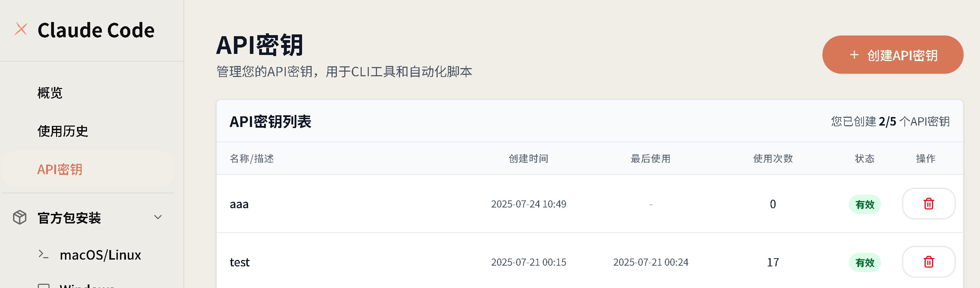The image size is (980, 288).
Task: Go to 使用历史 in sidebar
Action: click(x=63, y=131)
